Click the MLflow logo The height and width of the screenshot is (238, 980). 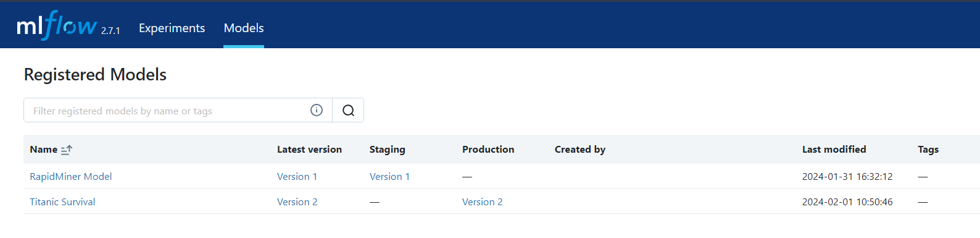57,26
